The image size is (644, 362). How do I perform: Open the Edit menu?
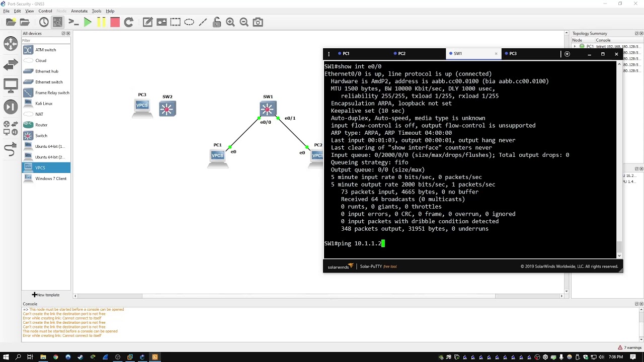[x=18, y=11]
